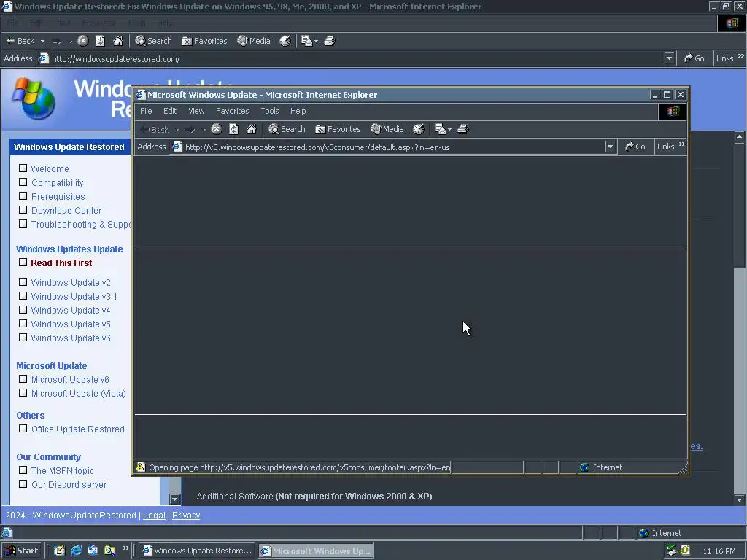
Task: Open address bar dropdown in background window
Action: point(670,58)
